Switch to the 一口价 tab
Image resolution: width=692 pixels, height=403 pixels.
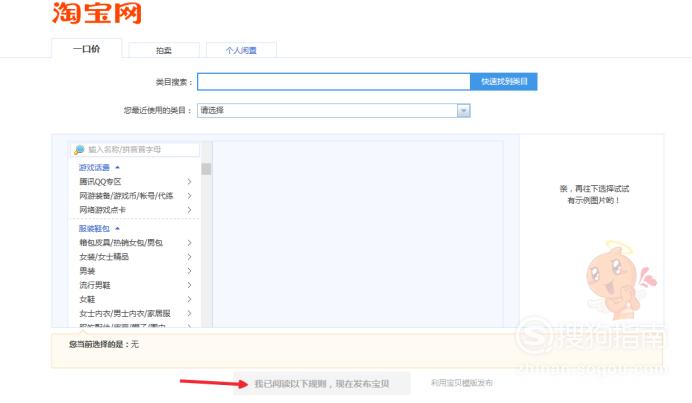(86, 49)
